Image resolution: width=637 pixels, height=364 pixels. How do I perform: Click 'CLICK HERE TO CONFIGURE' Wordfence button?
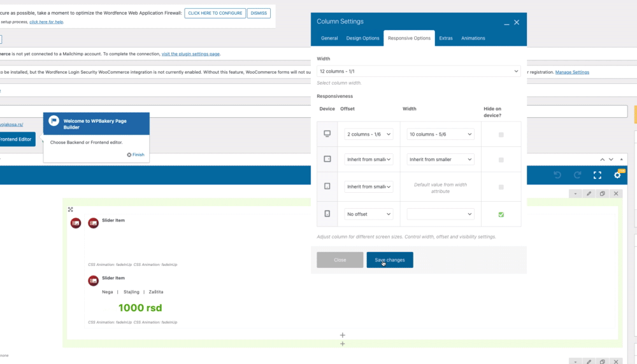[x=215, y=13]
